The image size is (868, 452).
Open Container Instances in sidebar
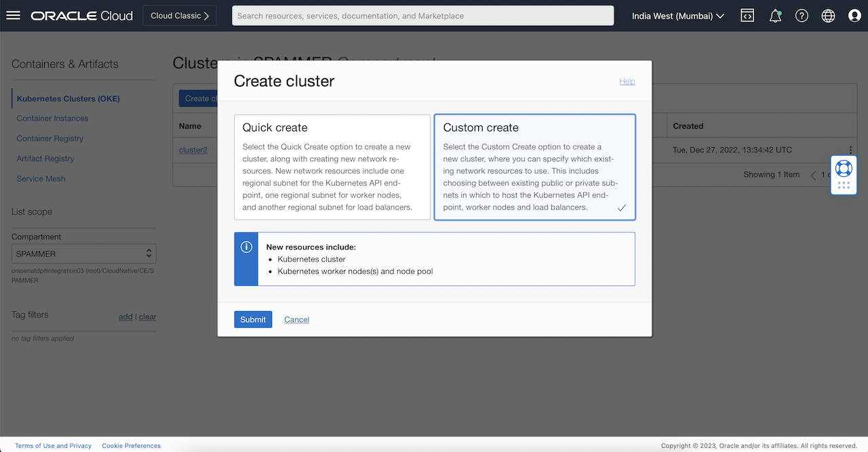point(52,118)
